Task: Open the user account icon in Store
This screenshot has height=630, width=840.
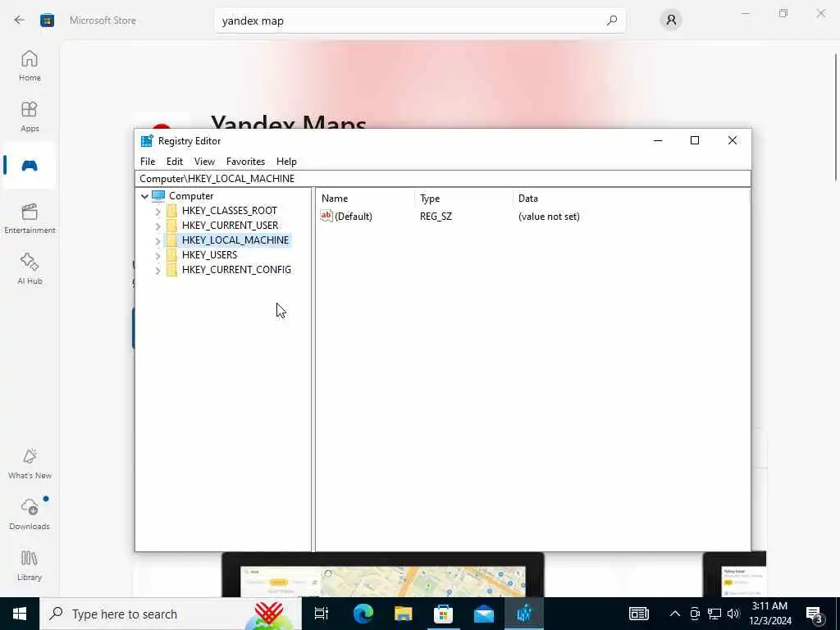Action: 671,21
